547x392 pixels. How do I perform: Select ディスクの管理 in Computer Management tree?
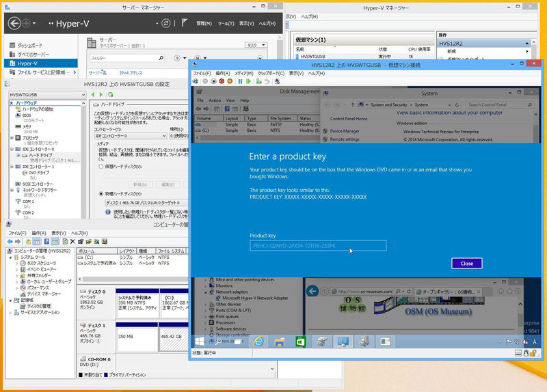pyautogui.click(x=39, y=306)
